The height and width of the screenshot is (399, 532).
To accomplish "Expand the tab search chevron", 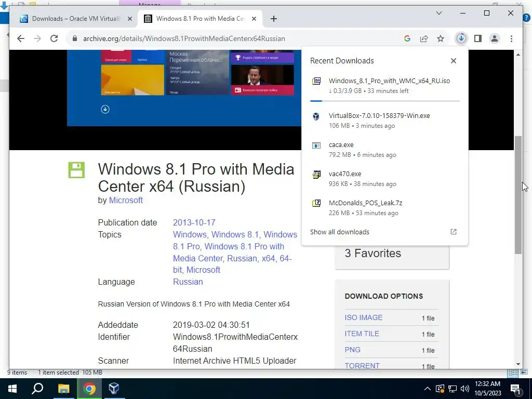I will pyautogui.click(x=438, y=13).
